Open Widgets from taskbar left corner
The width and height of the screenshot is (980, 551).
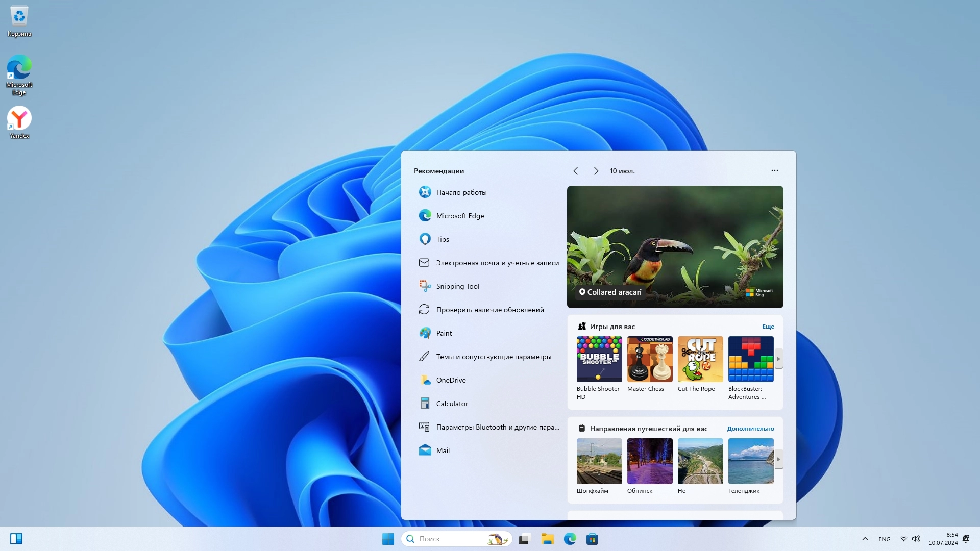coord(16,539)
